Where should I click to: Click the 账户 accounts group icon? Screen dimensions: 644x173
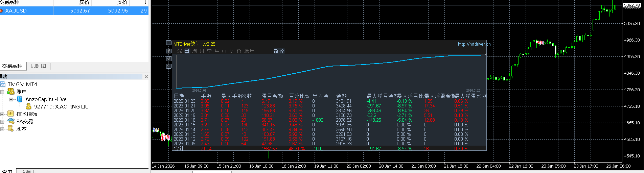coord(11,92)
